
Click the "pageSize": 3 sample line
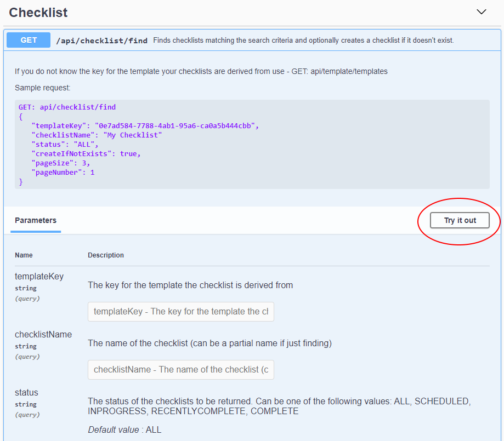point(60,163)
